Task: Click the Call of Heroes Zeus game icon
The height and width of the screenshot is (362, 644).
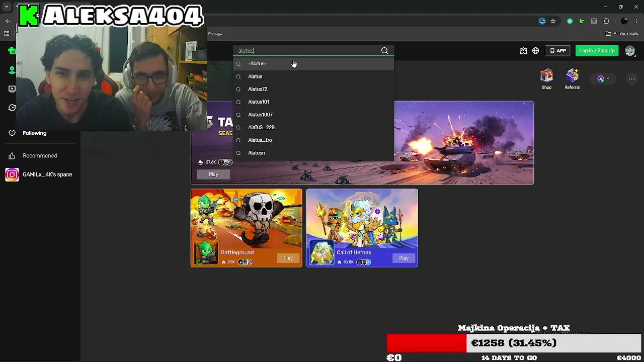Action: (322, 252)
